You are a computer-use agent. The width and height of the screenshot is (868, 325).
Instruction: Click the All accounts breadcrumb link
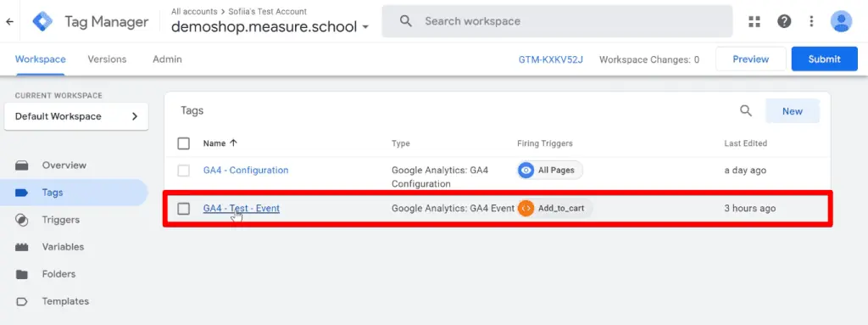click(x=194, y=11)
